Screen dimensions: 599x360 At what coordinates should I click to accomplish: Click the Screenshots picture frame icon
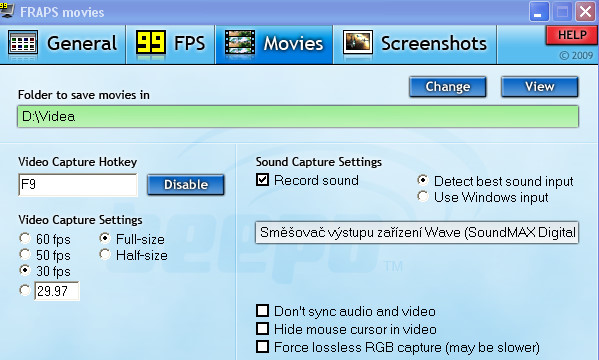click(358, 42)
